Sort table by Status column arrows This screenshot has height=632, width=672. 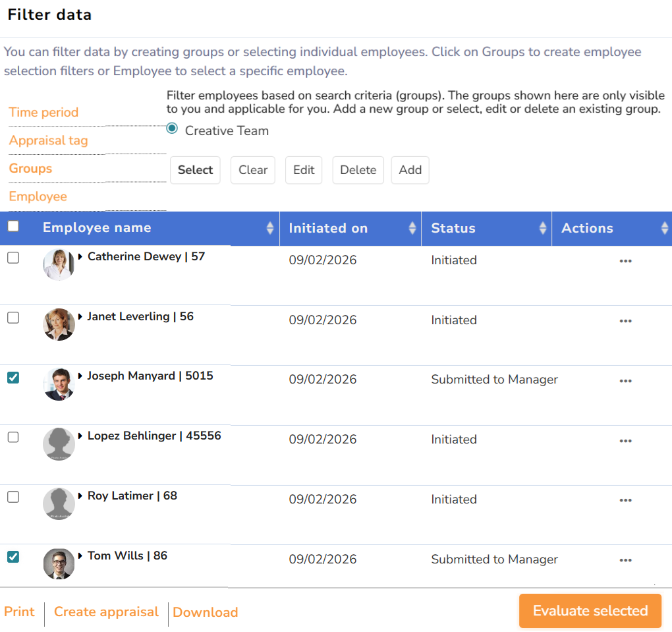click(543, 228)
